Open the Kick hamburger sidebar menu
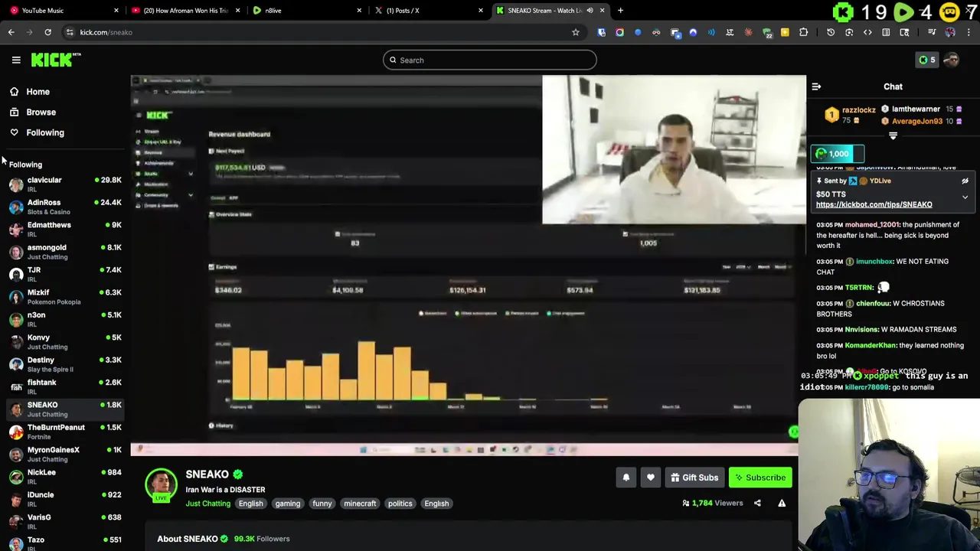980x551 pixels. click(16, 60)
